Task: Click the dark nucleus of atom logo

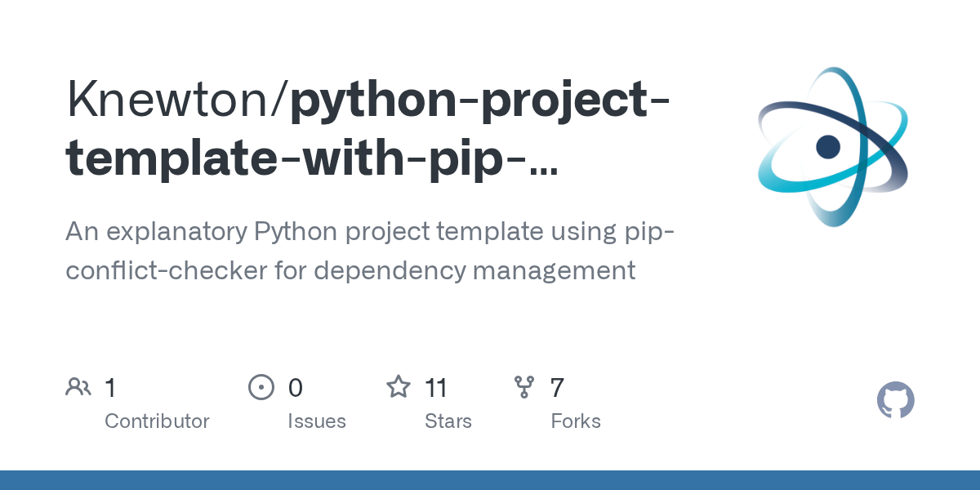Action: pos(828,147)
